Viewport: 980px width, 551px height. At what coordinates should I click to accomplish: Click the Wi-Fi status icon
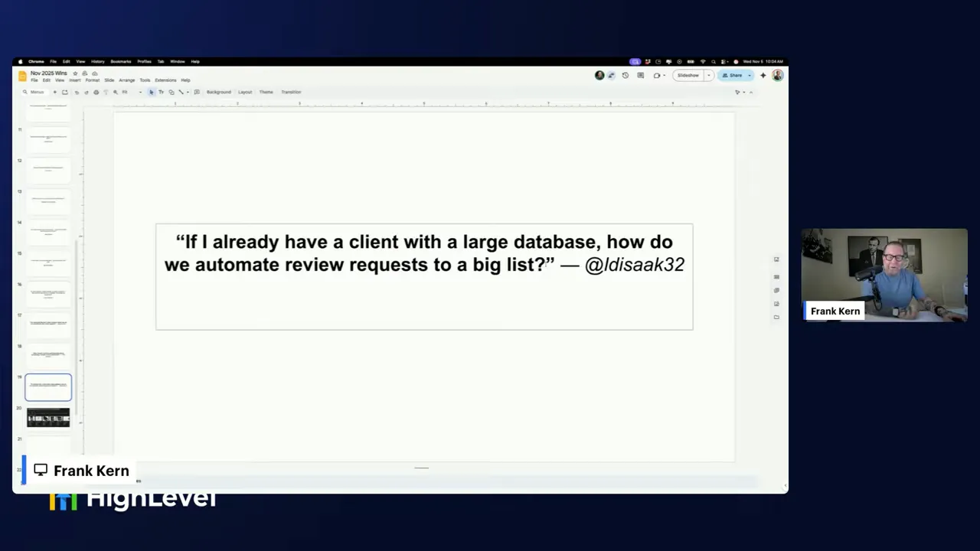point(703,61)
